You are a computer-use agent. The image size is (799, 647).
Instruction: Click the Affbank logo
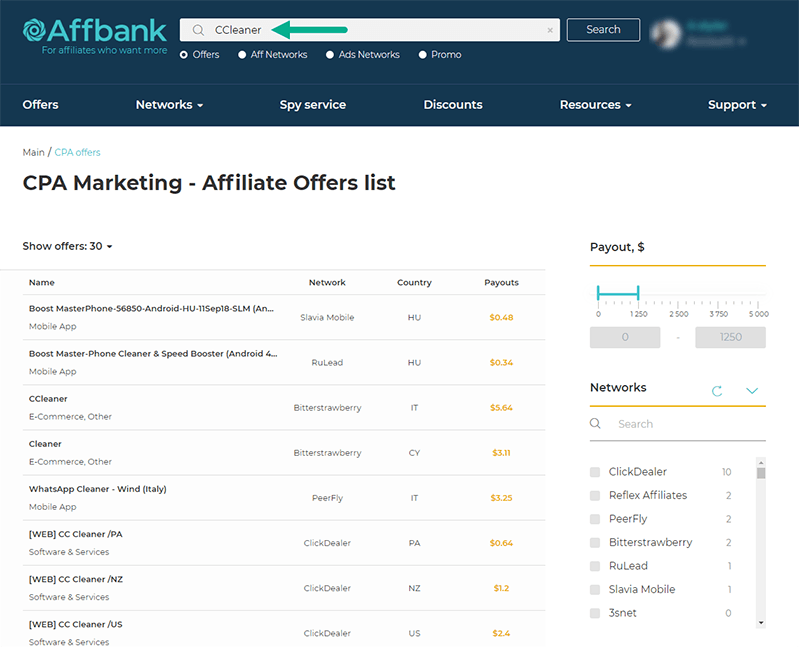95,36
